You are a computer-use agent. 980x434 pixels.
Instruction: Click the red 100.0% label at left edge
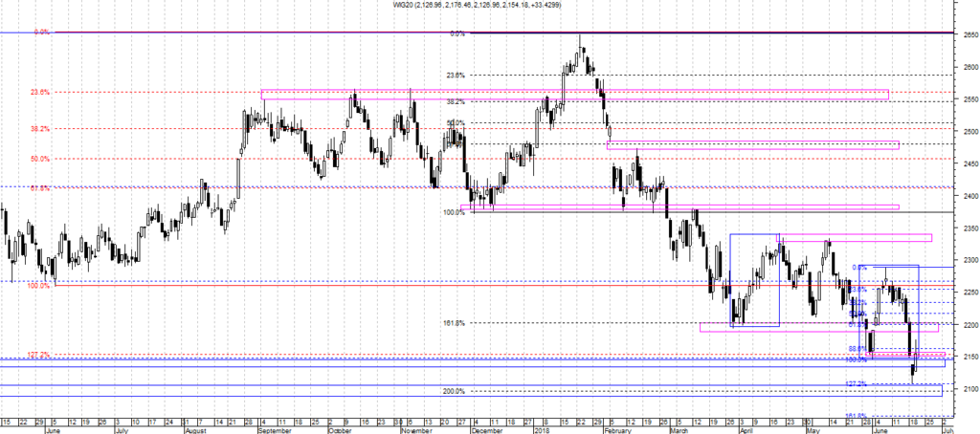point(38,285)
